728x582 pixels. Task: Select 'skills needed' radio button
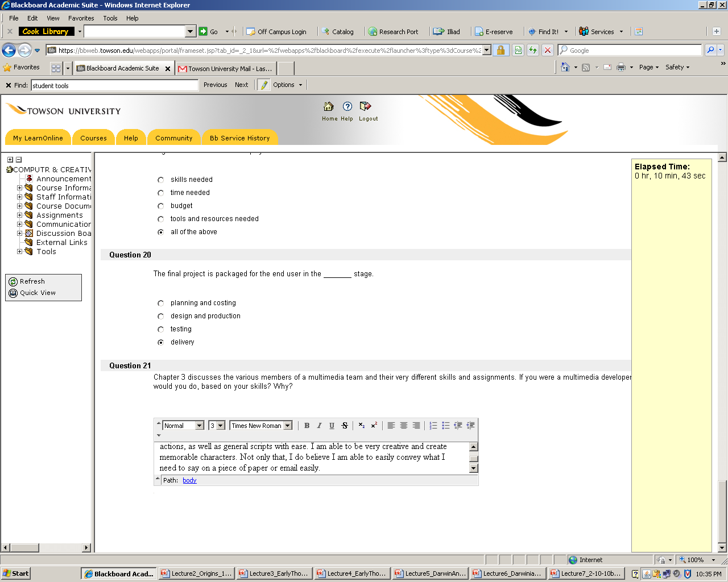(161, 180)
